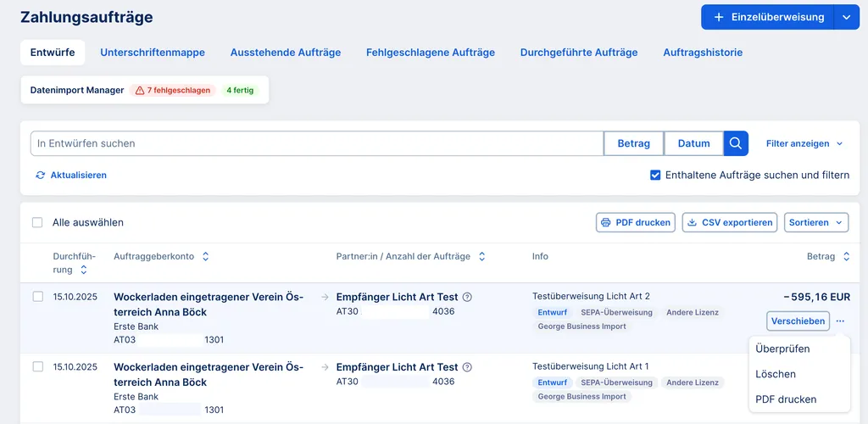This screenshot has height=424, width=868.
Task: Choose Löschen from the context menu
Action: click(776, 374)
